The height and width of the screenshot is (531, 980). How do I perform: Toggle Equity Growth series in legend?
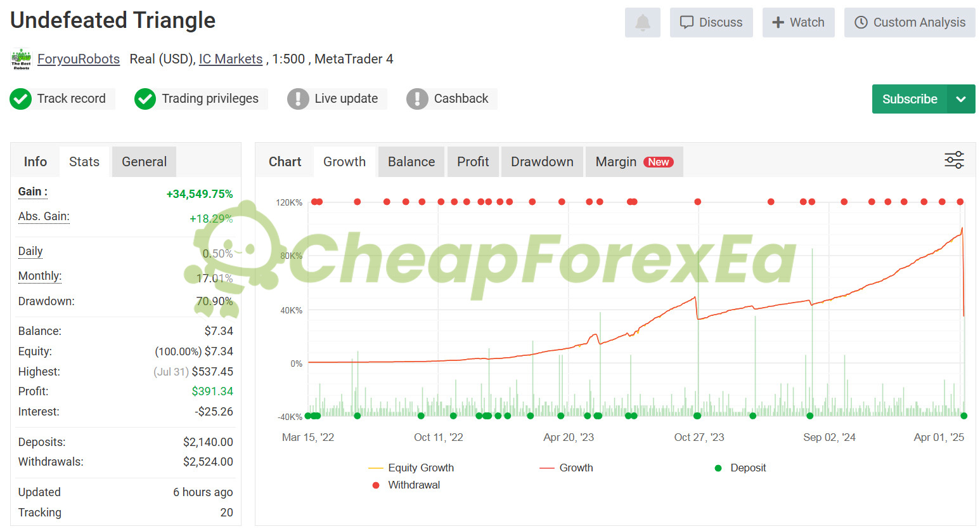[x=411, y=468]
